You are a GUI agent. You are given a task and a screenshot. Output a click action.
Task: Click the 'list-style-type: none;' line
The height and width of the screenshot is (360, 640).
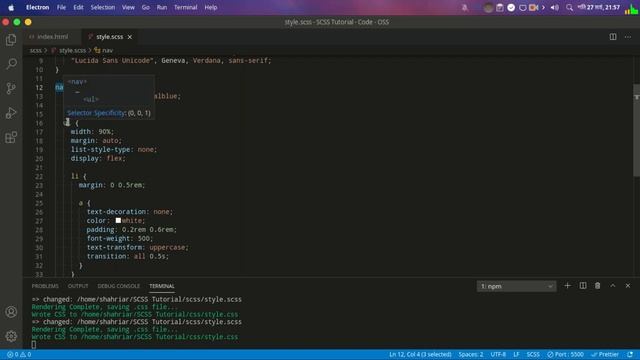tap(114, 149)
